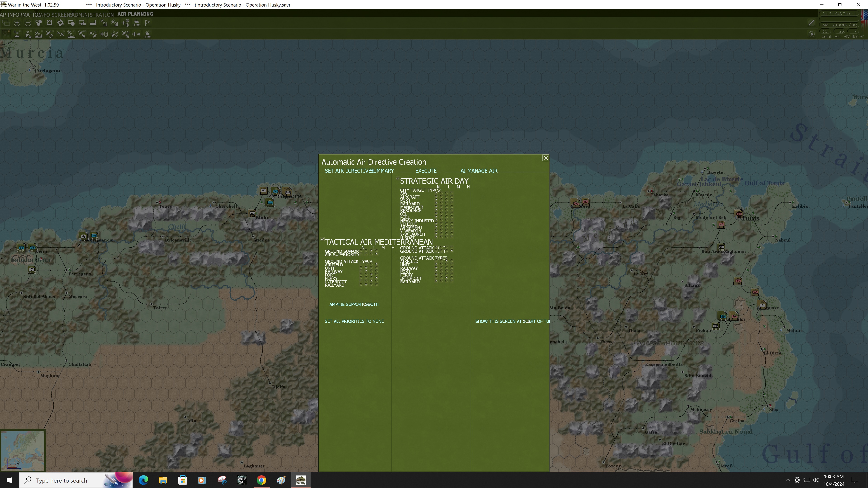This screenshot has width=868, height=488.
Task: Toggle Amphib Support setting
Action: 354,305
